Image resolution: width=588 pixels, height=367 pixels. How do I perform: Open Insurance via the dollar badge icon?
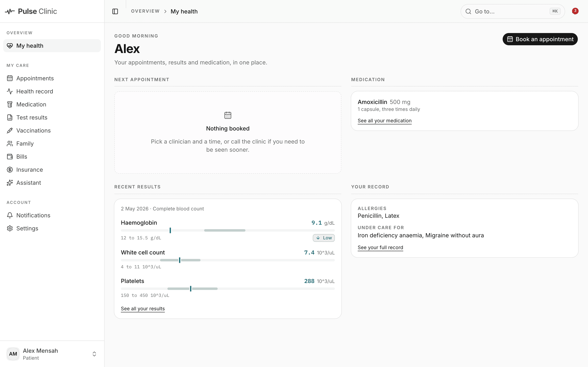tap(10, 170)
